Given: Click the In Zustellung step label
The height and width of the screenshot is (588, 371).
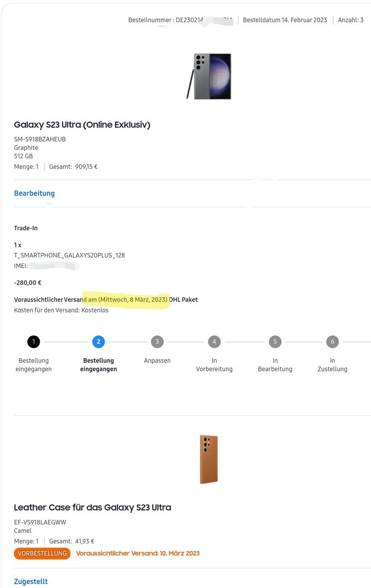Looking at the screenshot, I should (x=332, y=365).
